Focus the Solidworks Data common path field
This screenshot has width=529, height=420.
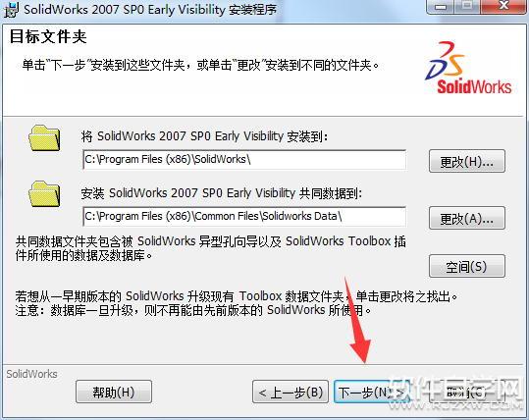(x=244, y=217)
